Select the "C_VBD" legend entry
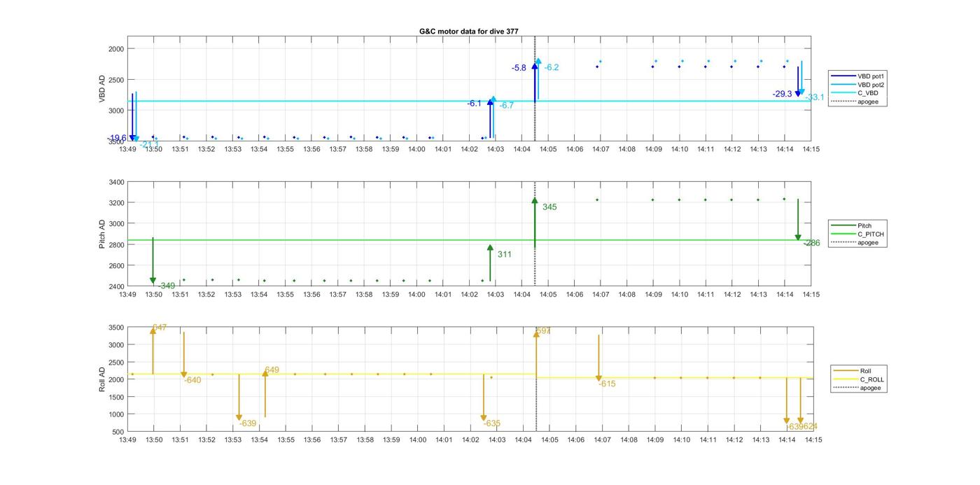The height and width of the screenshot is (485, 980). (853, 92)
